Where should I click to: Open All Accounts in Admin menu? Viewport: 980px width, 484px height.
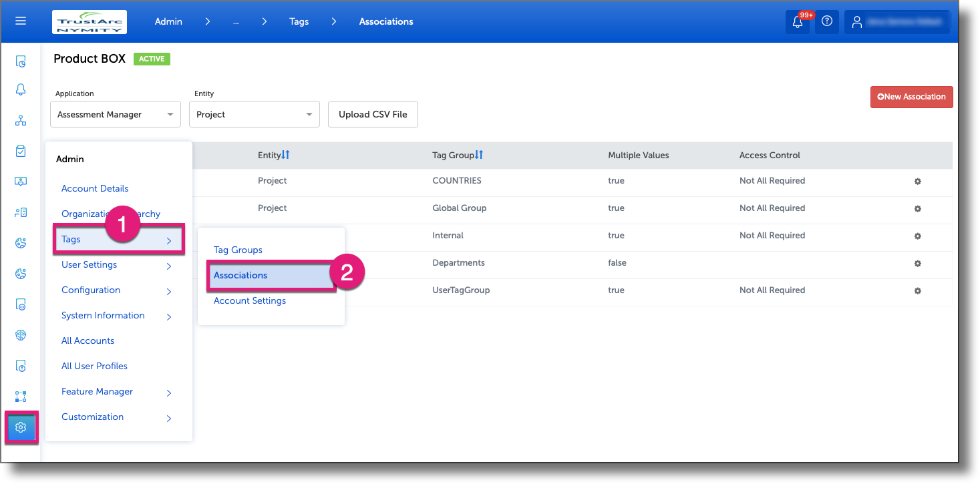[88, 340]
